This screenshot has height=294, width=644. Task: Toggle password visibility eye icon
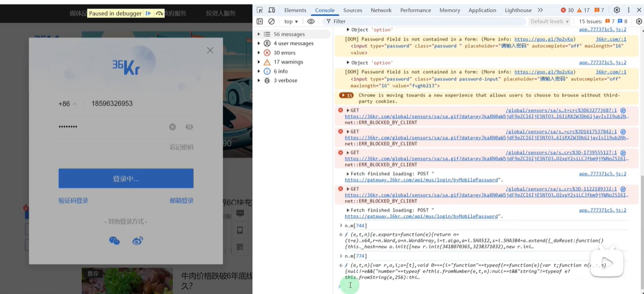189,127
